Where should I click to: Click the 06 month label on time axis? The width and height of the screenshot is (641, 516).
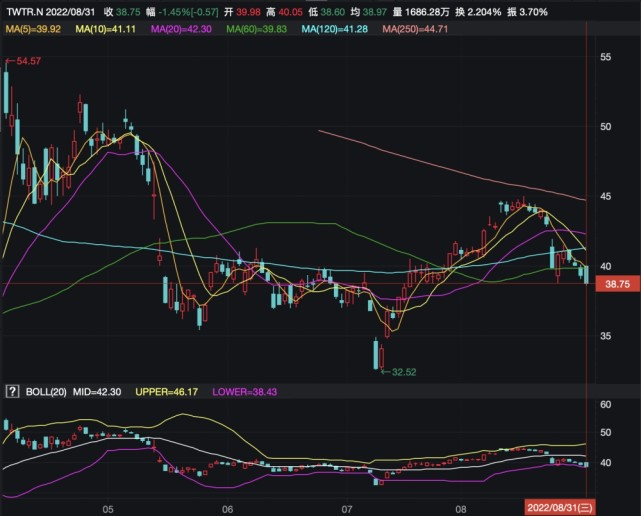[227, 508]
